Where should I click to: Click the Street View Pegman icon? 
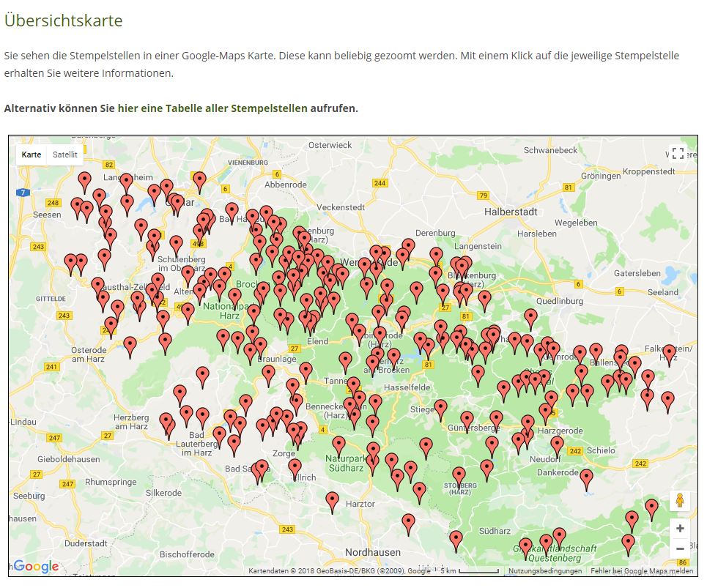pos(680,502)
